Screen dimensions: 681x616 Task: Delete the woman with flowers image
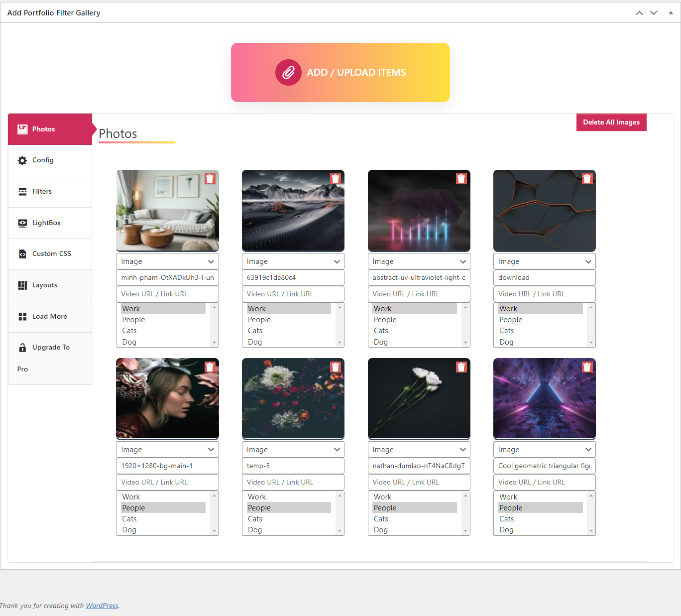click(210, 367)
